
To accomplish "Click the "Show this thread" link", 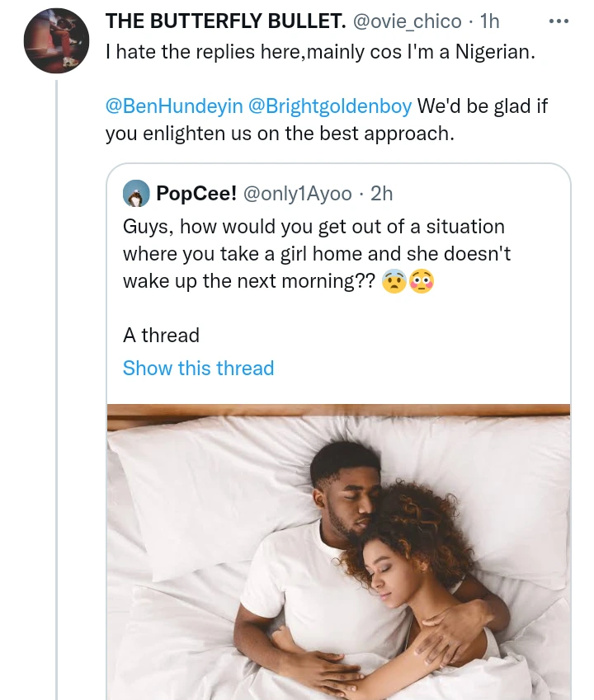I will point(198,368).
